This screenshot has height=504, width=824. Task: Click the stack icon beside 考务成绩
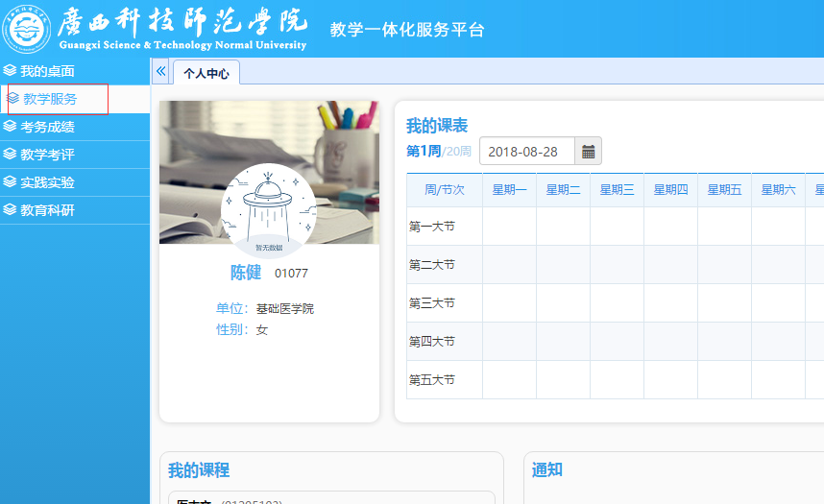pos(10,127)
